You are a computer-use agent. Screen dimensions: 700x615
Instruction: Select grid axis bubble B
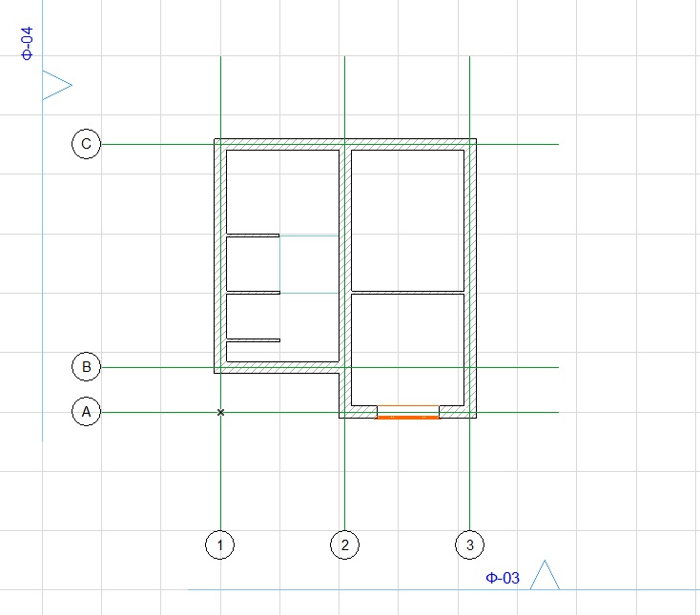pyautogui.click(x=86, y=366)
